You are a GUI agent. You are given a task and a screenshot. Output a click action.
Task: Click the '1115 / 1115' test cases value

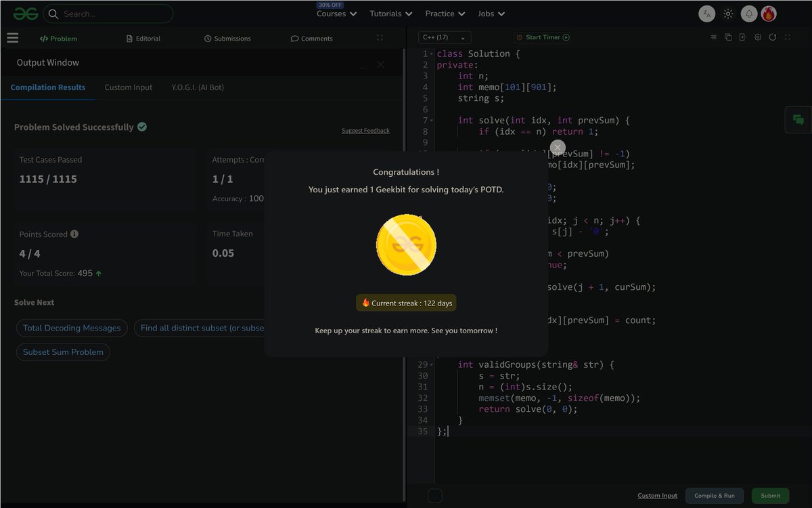[x=48, y=179]
